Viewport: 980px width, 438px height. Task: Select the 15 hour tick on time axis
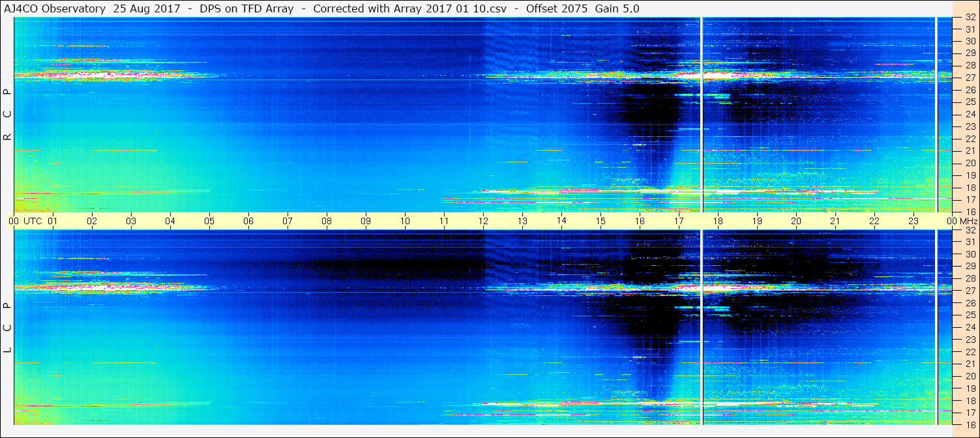click(x=601, y=221)
